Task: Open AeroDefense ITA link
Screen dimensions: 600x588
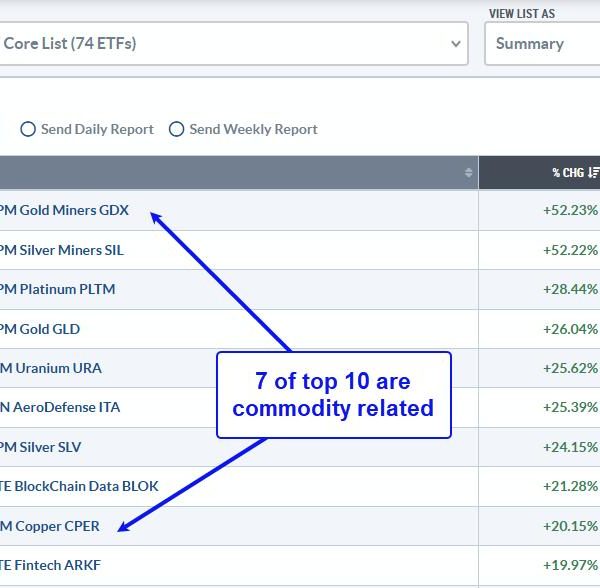Action: pyautogui.click(x=60, y=407)
